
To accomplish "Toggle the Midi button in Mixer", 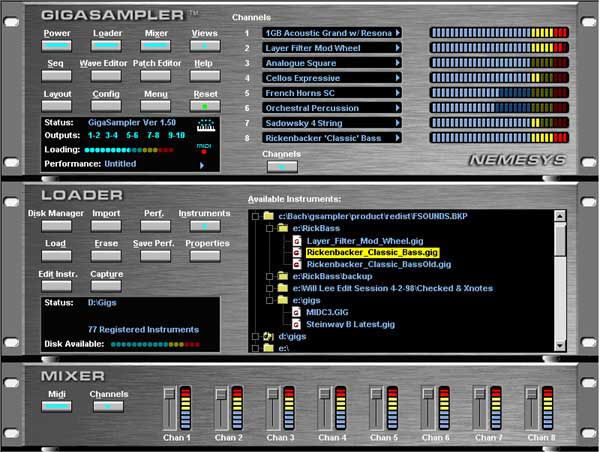I will point(57,406).
